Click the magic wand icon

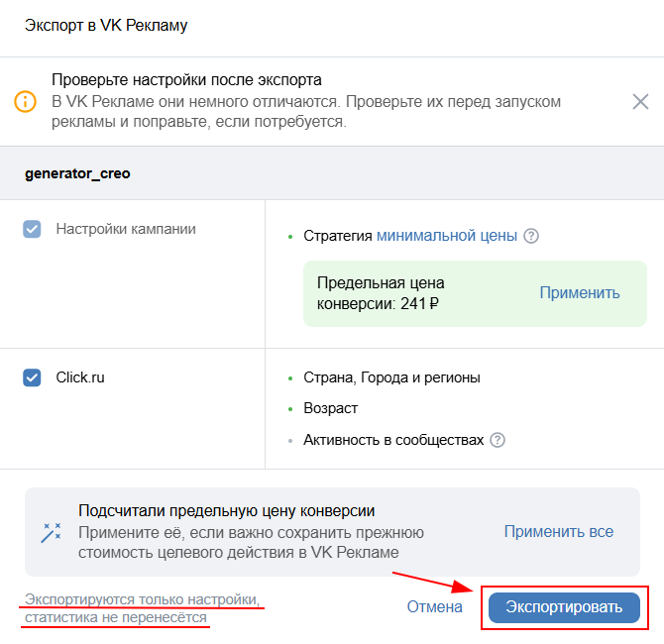tap(51, 532)
